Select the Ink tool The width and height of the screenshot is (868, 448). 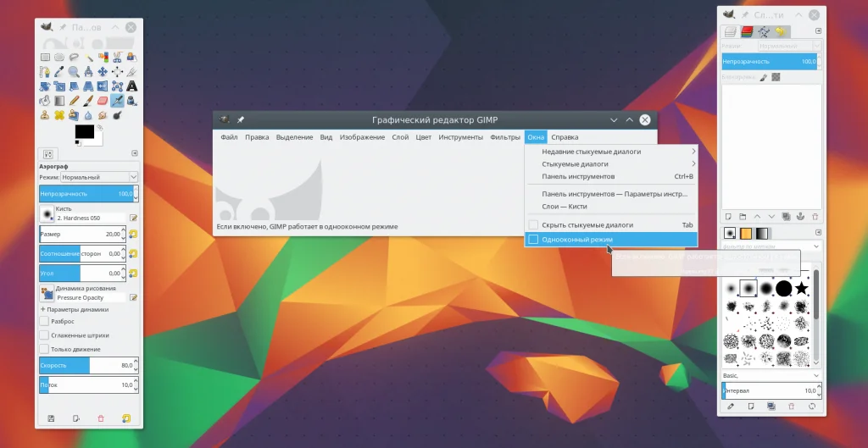131,101
